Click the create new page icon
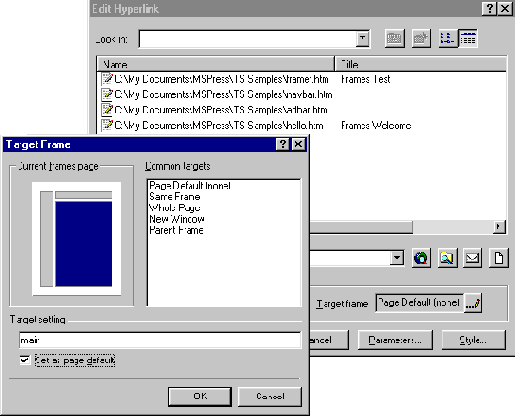 [x=499, y=258]
